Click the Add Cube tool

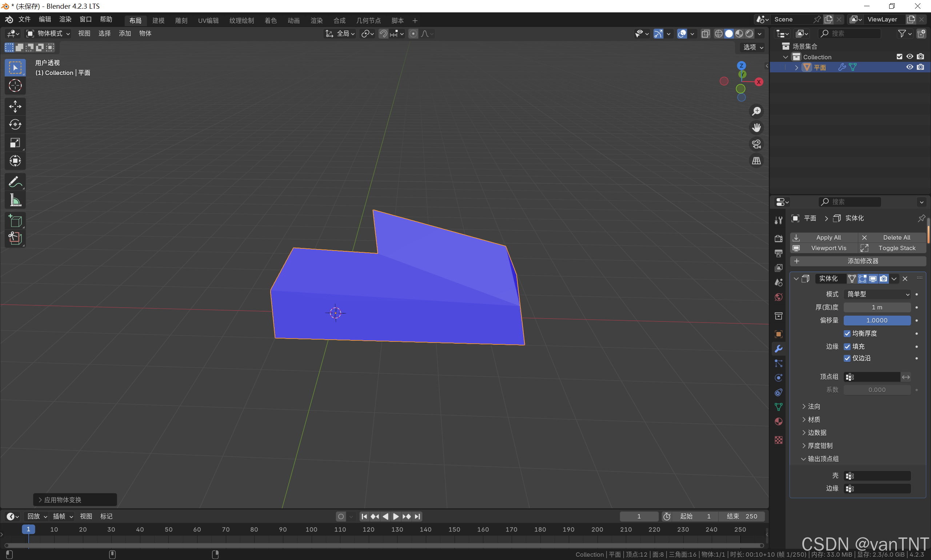[15, 221]
